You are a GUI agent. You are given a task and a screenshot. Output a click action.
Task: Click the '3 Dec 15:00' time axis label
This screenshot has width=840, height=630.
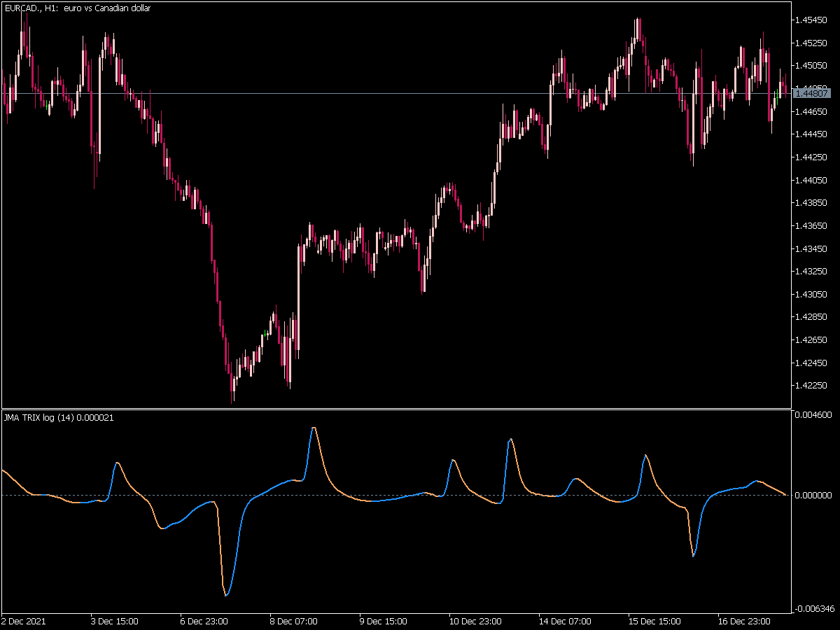click(x=115, y=621)
